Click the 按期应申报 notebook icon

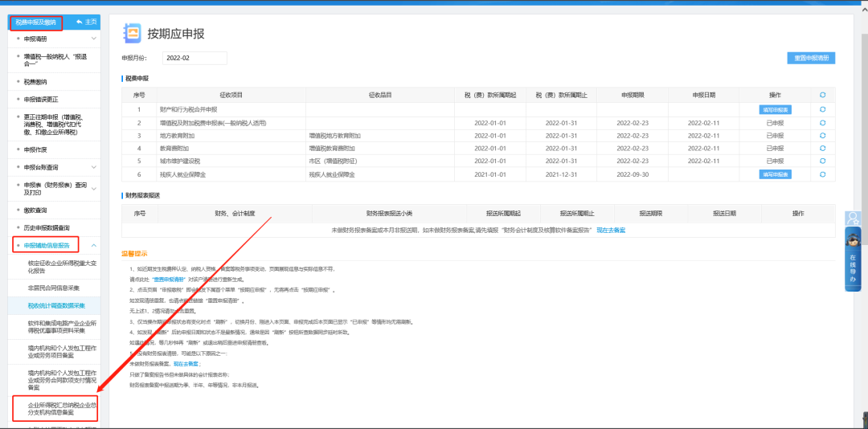click(x=131, y=33)
